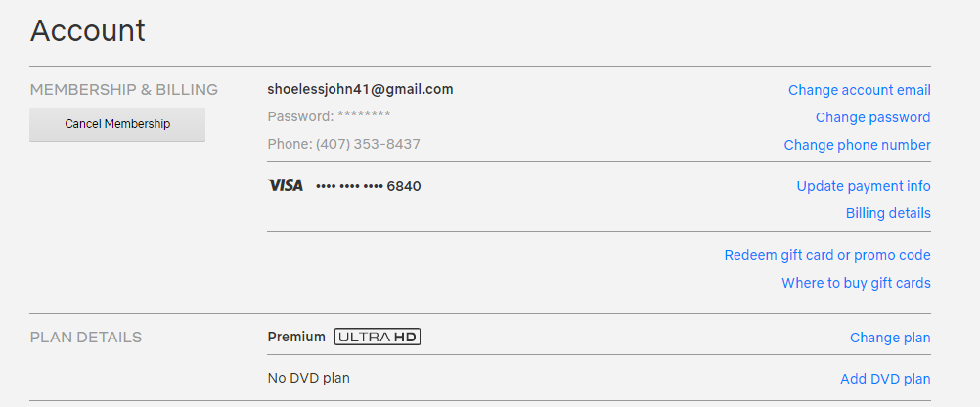Select the account email shoelessjohn41@gmail.com

[361, 89]
